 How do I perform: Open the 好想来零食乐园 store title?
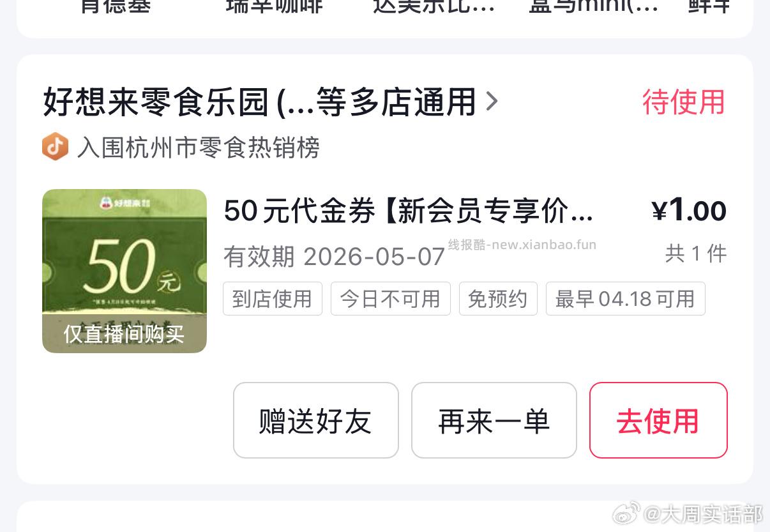point(259,102)
